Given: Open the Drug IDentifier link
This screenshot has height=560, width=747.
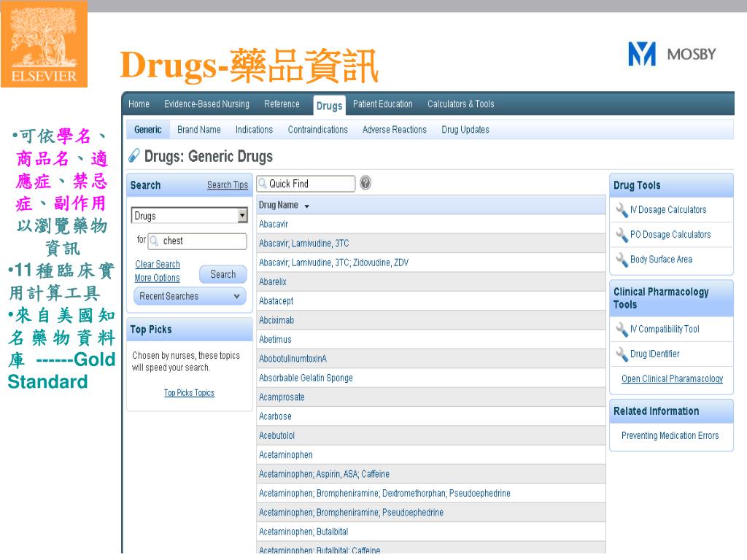Looking at the screenshot, I should 654,354.
